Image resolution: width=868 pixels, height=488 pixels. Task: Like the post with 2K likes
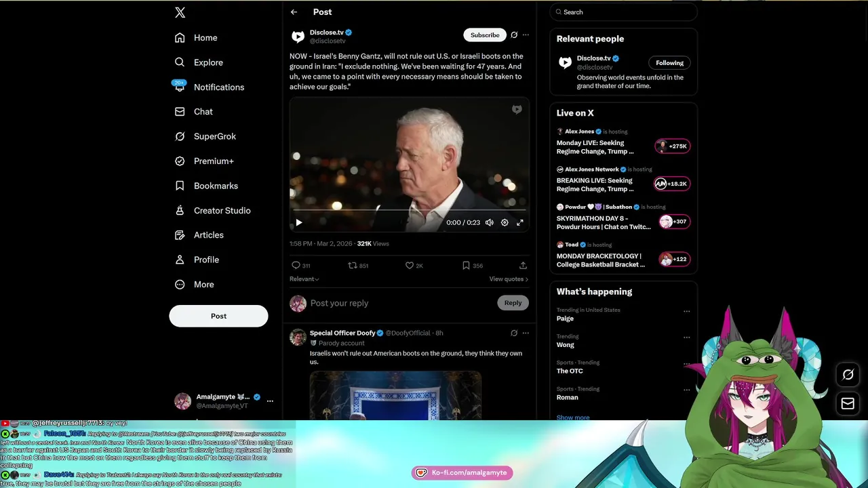click(x=410, y=266)
